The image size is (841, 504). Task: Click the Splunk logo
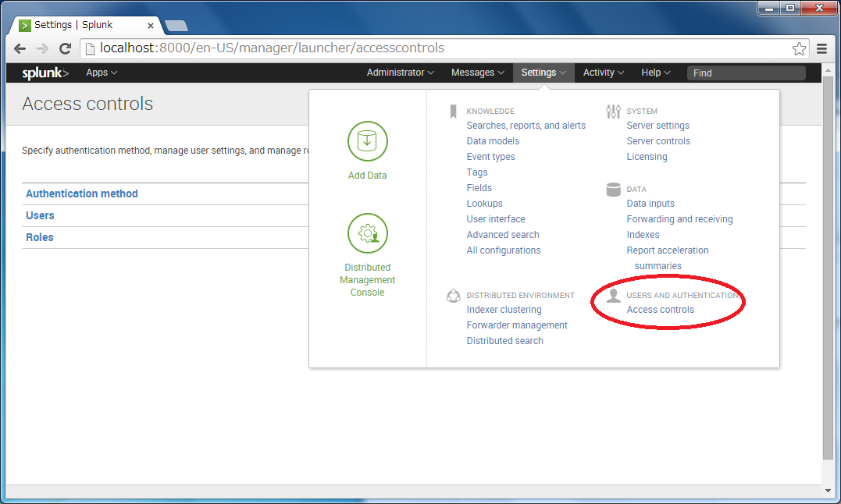click(45, 73)
